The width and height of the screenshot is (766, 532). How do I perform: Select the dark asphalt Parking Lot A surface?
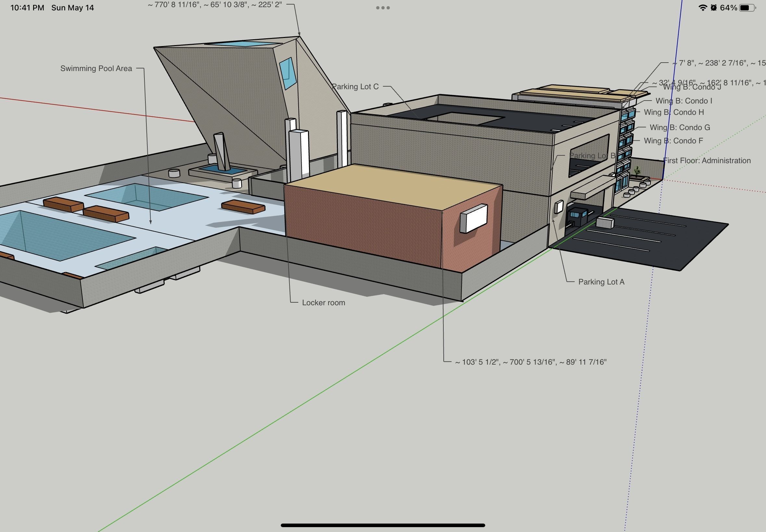coord(639,238)
